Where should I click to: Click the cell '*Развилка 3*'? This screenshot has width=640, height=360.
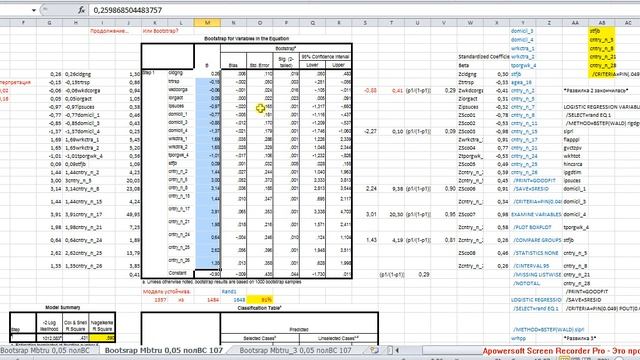pyautogui.click(x=580, y=338)
